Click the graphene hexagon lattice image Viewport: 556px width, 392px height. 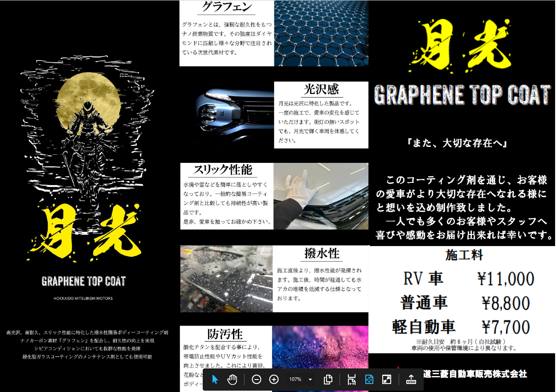tap(321, 33)
